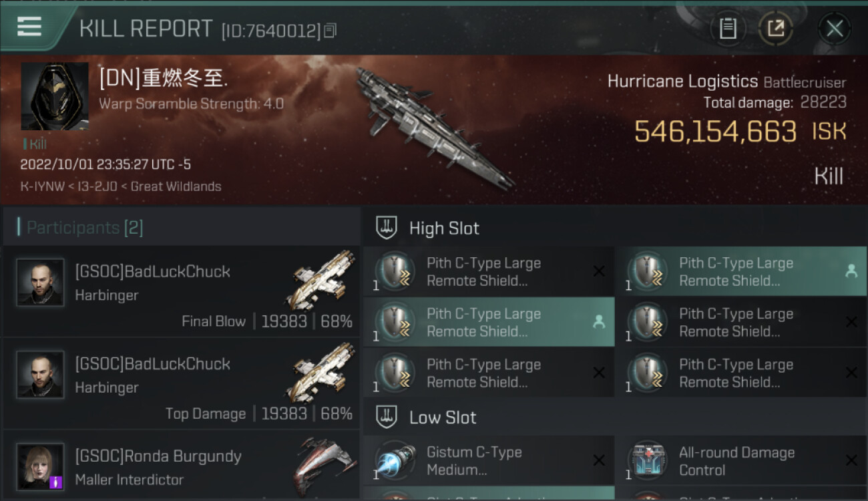Open the hamburger menu icon
Viewport: 868px width, 501px height.
pos(29,26)
